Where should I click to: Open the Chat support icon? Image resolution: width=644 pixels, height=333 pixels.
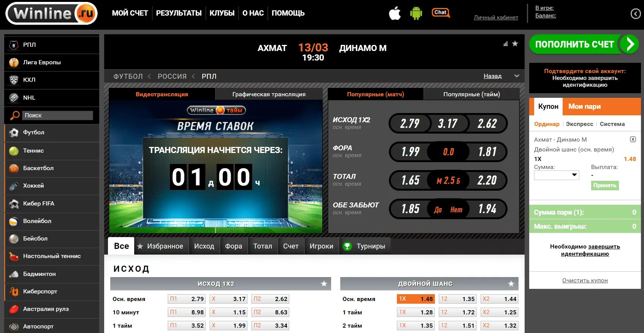[441, 13]
